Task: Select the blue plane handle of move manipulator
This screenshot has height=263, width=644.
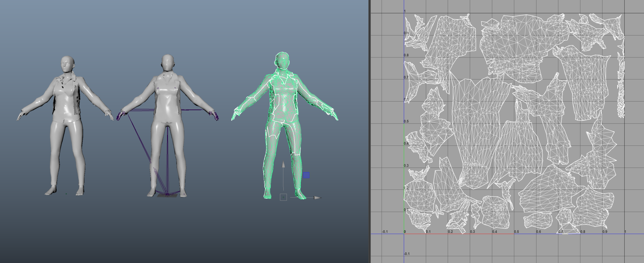Action: click(x=306, y=175)
